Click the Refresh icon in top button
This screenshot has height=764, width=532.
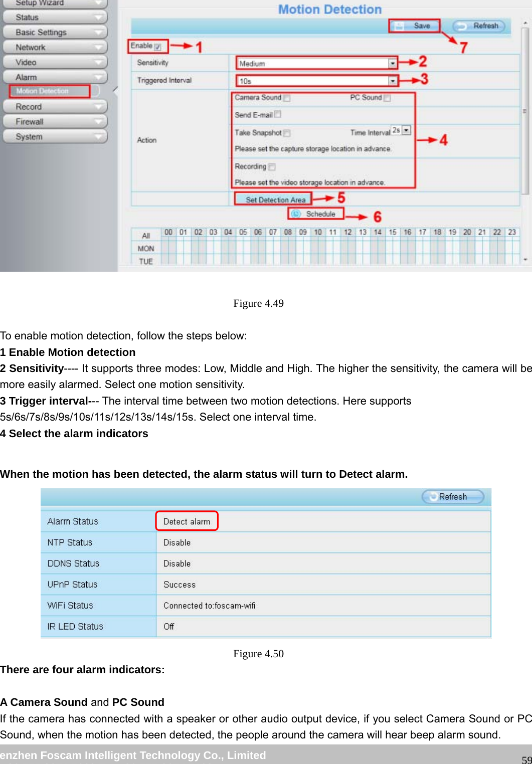pos(462,26)
